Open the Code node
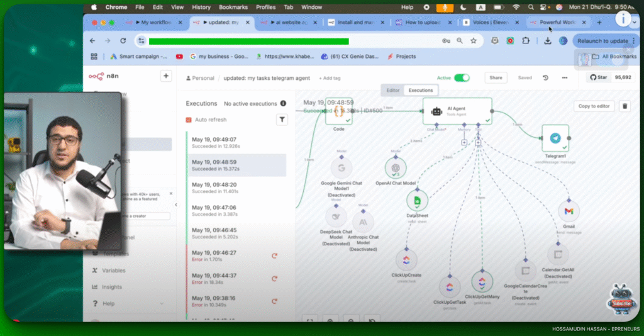Viewport: 644px width, 336px height. (339, 111)
